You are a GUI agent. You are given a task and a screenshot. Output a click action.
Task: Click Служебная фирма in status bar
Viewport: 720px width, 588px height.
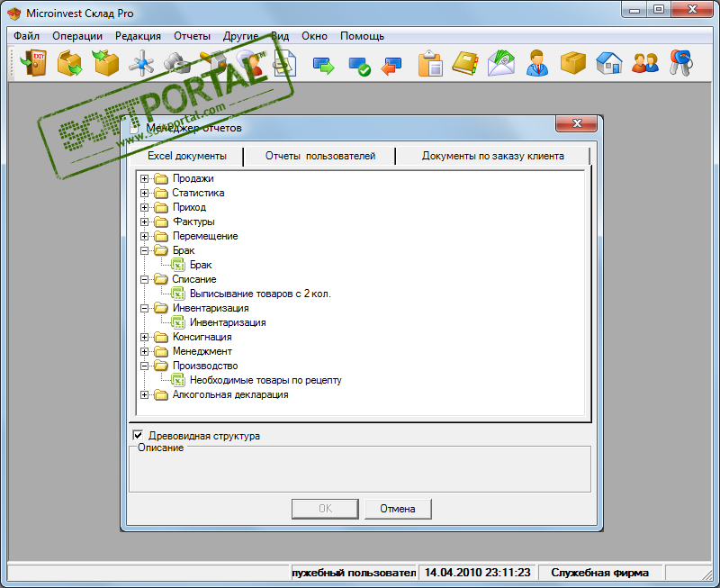click(599, 573)
